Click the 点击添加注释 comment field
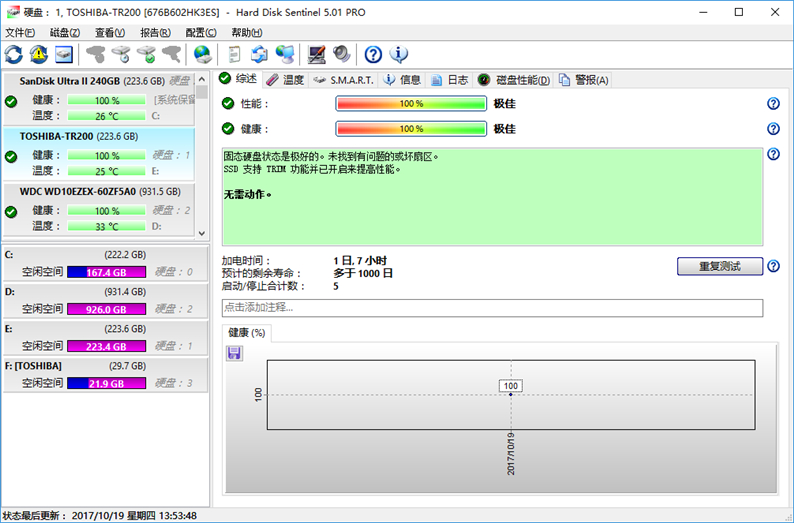Viewport: 794px width, 523px height. click(491, 308)
